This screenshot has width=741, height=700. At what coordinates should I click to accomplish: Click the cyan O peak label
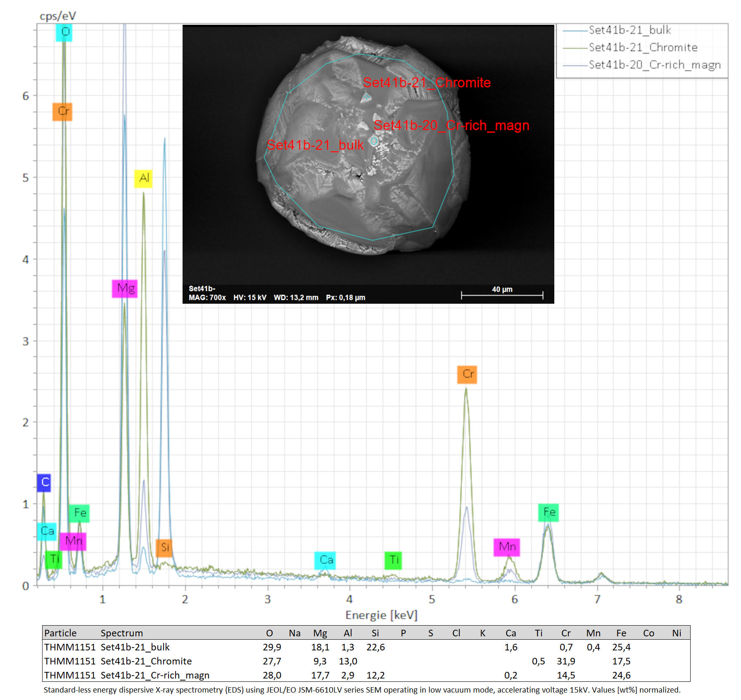[x=64, y=32]
